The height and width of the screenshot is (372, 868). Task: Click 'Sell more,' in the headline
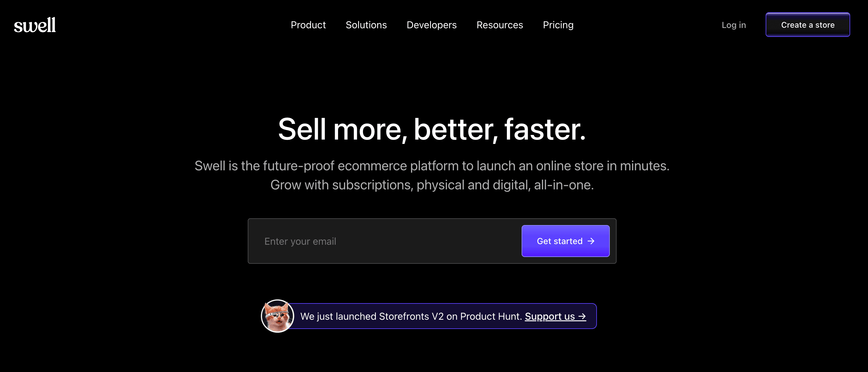(343, 129)
